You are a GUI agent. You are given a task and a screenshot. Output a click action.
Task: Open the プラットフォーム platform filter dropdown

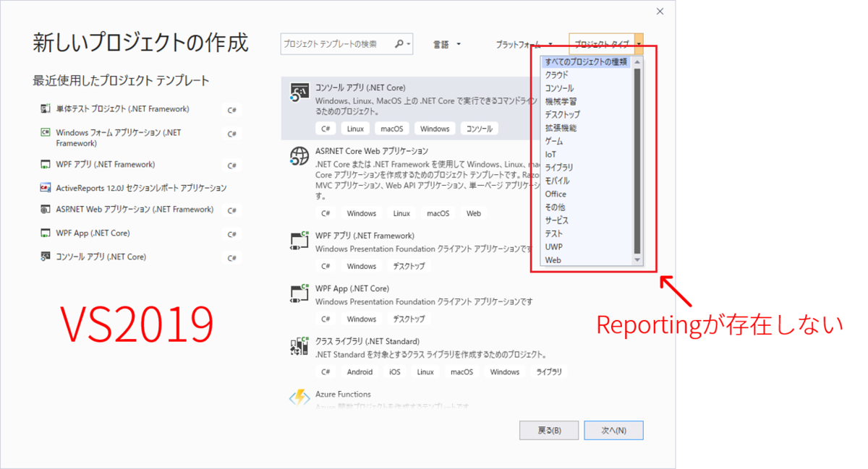click(x=524, y=44)
